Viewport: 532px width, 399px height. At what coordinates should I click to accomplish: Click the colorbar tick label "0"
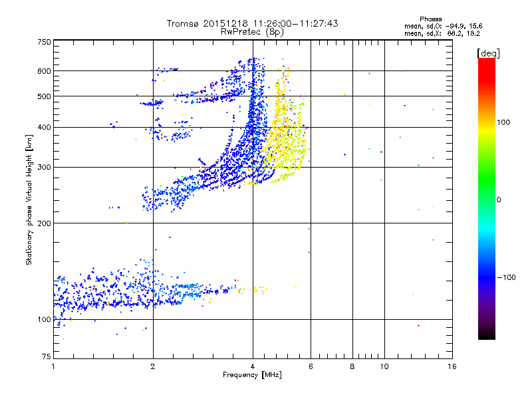tap(499, 200)
